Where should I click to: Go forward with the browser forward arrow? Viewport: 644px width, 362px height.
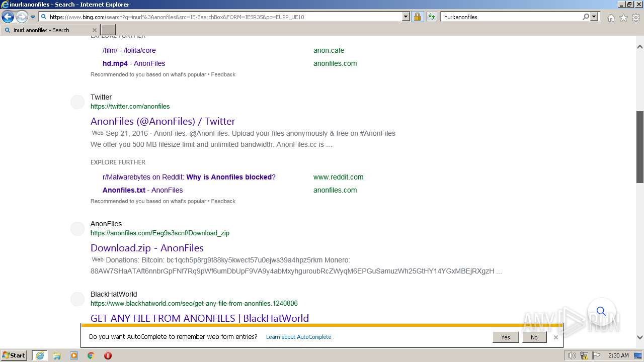pyautogui.click(x=22, y=17)
